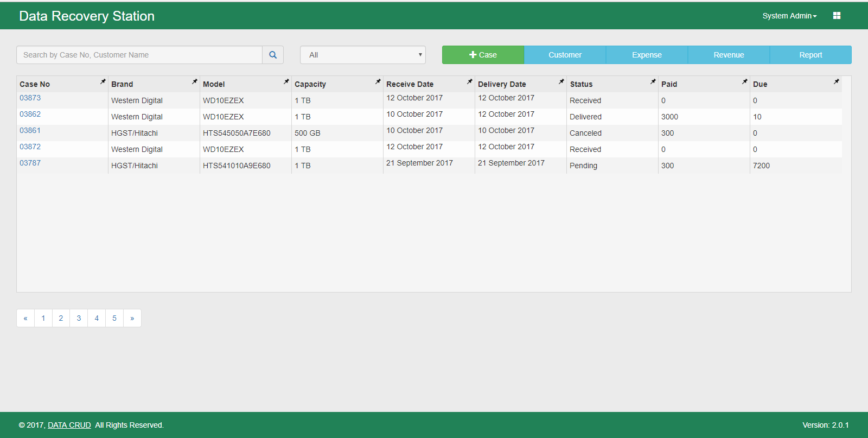This screenshot has width=868, height=438.
Task: Open the Customer tab
Action: point(565,55)
